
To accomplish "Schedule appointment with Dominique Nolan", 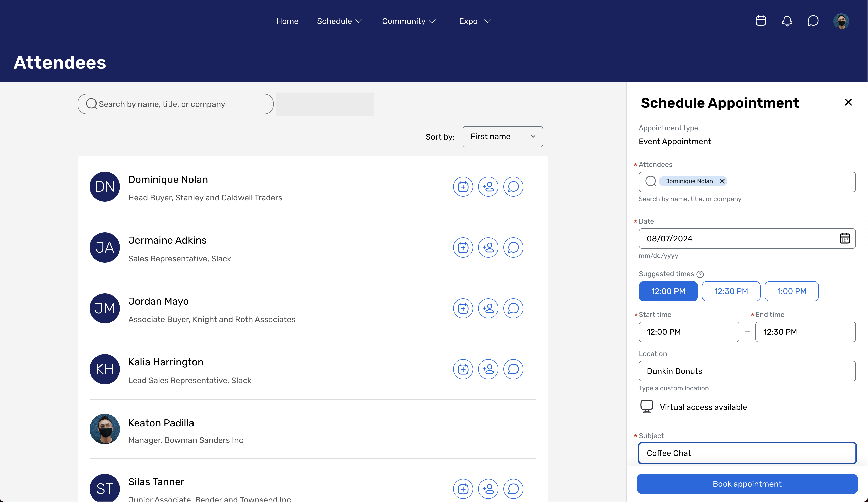I will pos(463,187).
